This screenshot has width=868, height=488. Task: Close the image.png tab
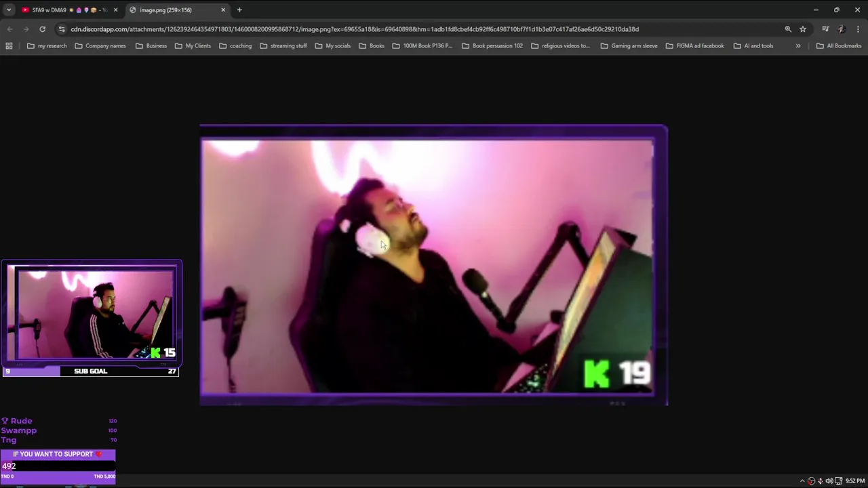223,10
